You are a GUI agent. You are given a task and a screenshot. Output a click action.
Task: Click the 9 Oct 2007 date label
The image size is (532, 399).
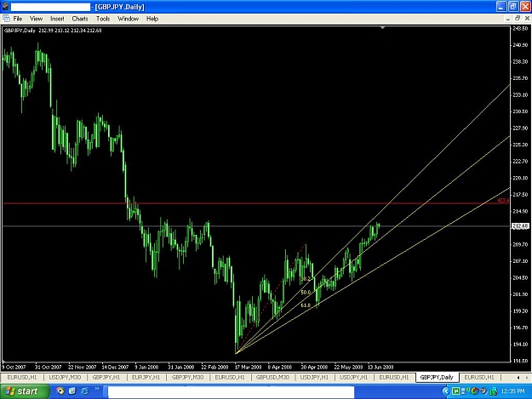pos(14,368)
